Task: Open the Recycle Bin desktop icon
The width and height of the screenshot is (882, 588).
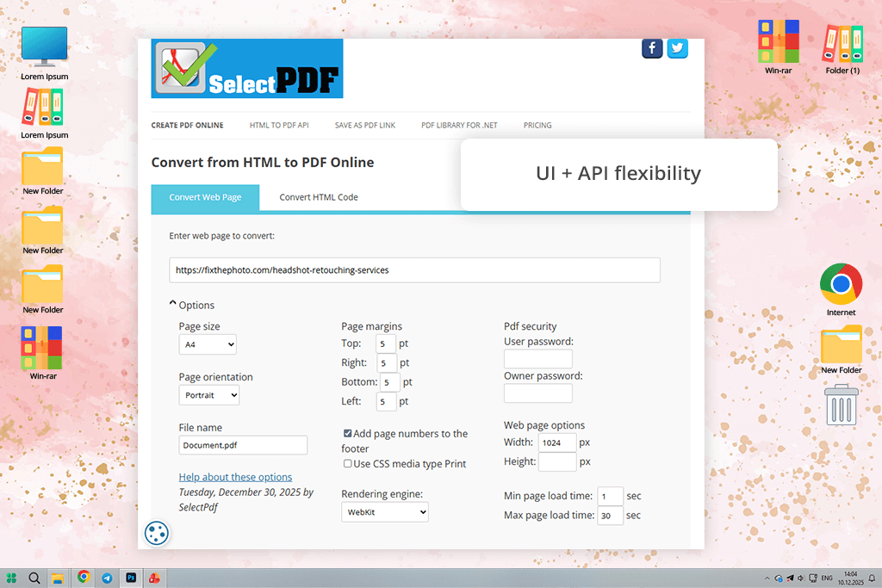Action: 841,405
